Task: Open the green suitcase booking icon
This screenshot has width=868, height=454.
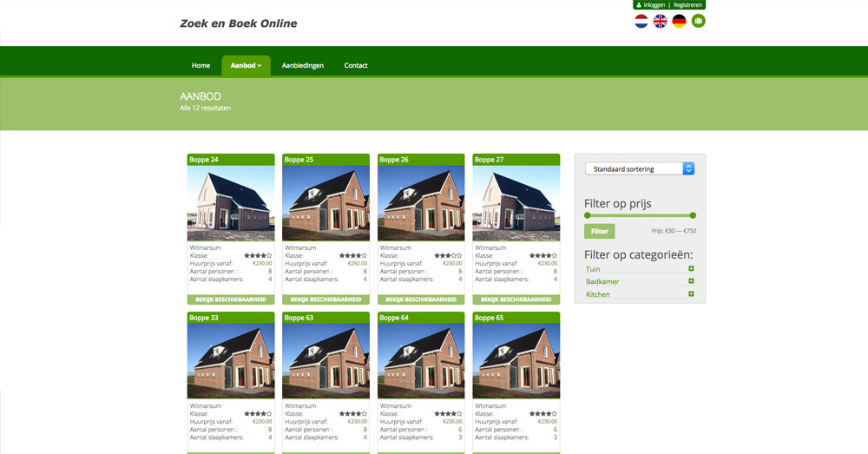Action: click(698, 21)
